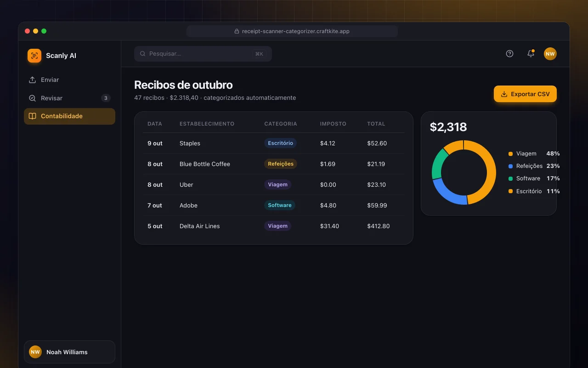The width and height of the screenshot is (588, 368).
Task: Select the Contabilidade menu item
Action: (69, 116)
